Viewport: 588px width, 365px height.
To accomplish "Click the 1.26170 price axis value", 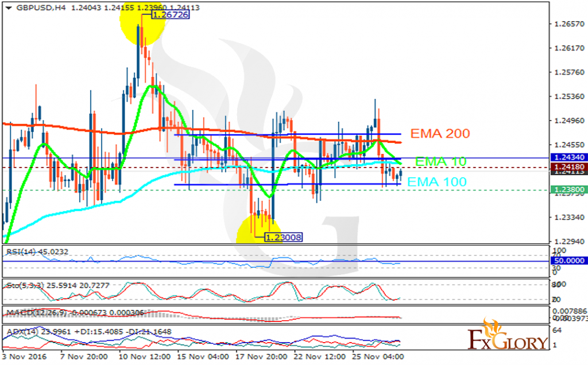I will 569,48.
